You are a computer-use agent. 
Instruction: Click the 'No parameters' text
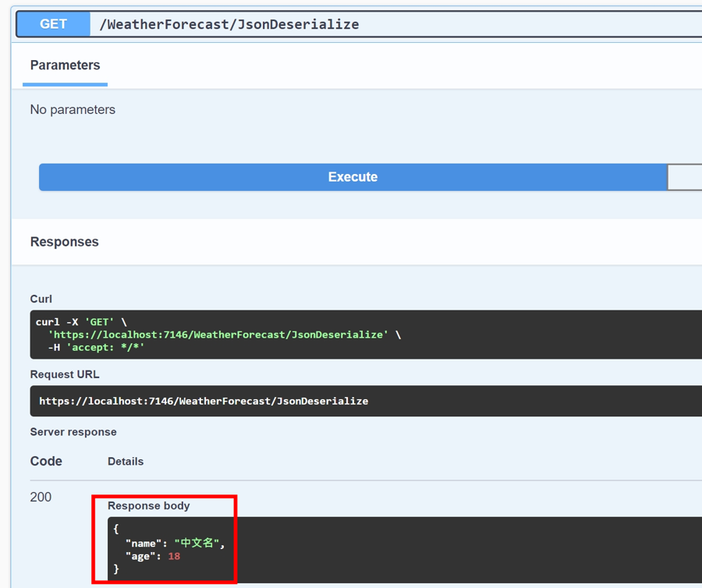click(73, 110)
